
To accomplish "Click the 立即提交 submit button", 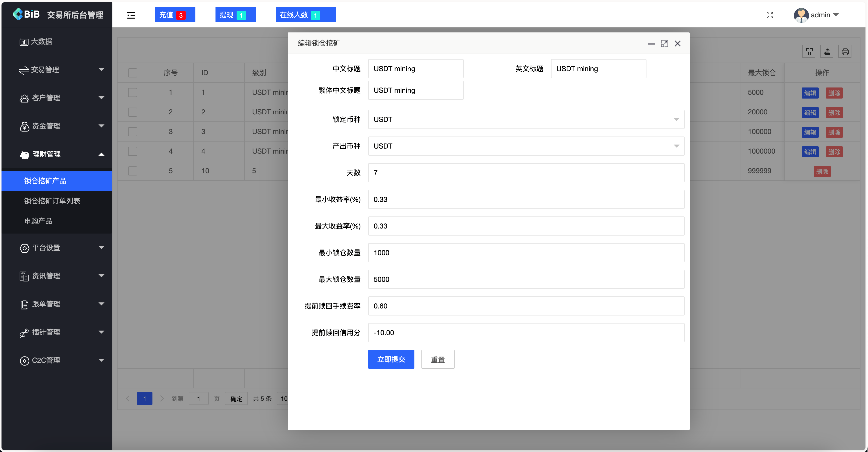I will click(391, 359).
